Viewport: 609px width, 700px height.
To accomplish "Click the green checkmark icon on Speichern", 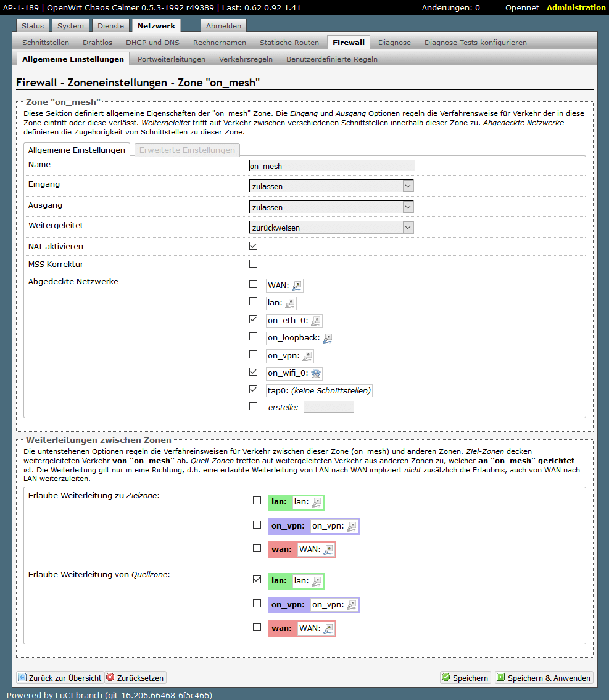I will (445, 678).
